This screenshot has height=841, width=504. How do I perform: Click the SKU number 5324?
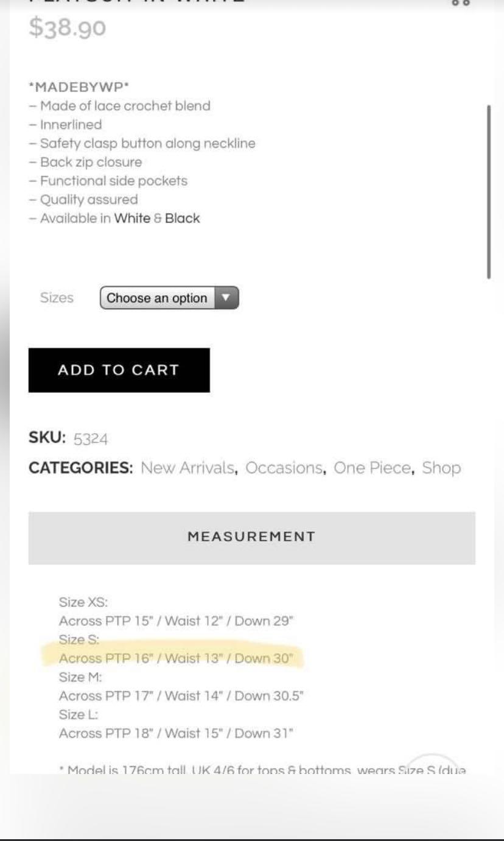91,438
